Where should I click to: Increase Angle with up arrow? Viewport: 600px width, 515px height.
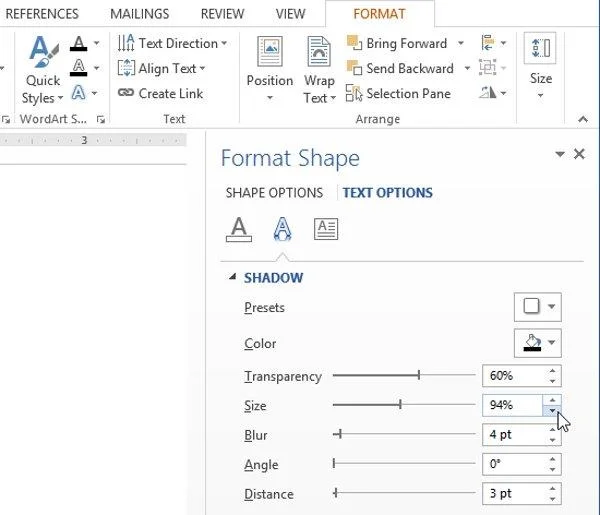tap(552, 459)
